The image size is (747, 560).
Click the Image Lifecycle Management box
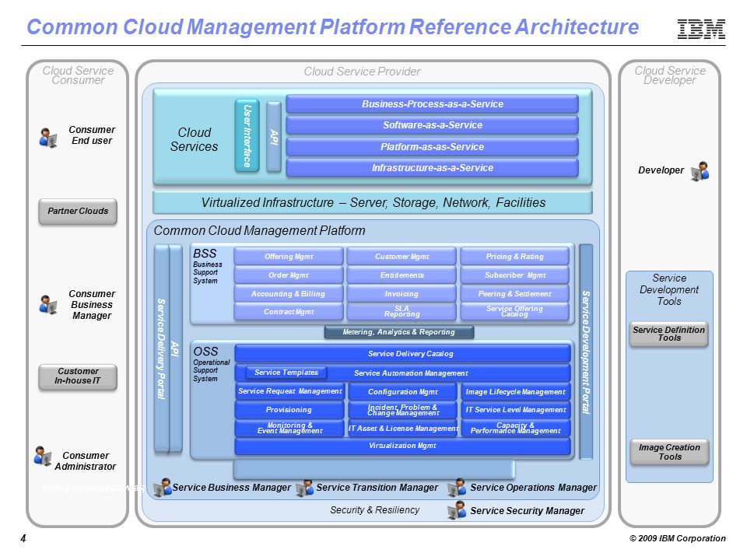pos(515,391)
